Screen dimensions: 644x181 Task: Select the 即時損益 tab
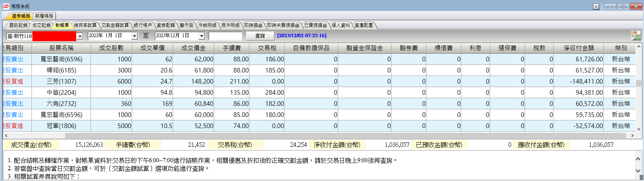pyautogui.click(x=253, y=25)
